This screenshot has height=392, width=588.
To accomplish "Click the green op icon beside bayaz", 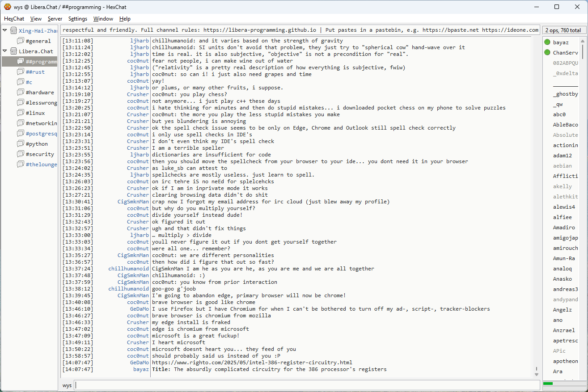I will click(x=547, y=42).
